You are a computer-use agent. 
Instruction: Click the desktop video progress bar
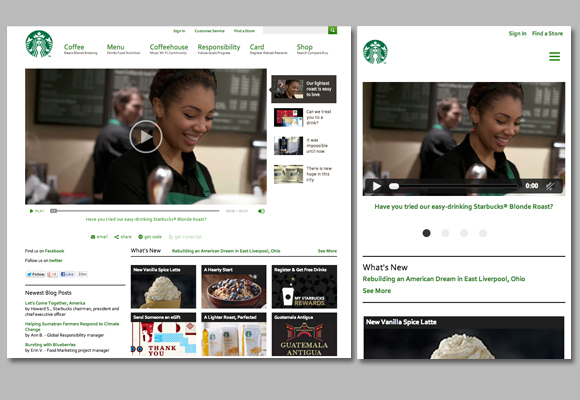click(x=135, y=211)
